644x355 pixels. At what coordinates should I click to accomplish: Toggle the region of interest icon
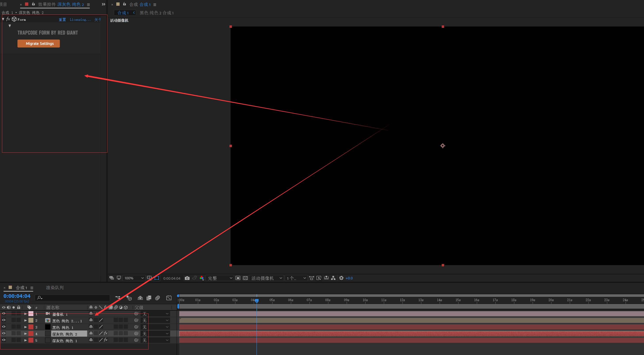(238, 278)
